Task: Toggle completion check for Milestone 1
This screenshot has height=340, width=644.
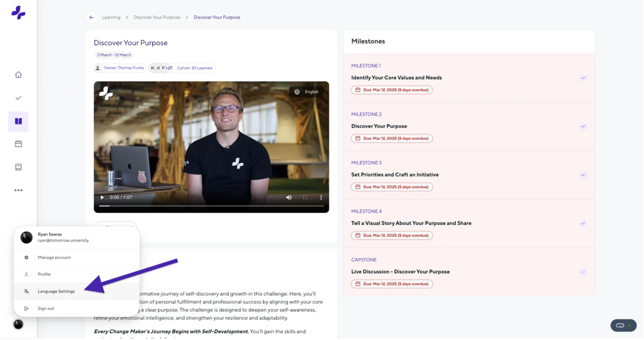Action: [x=583, y=78]
